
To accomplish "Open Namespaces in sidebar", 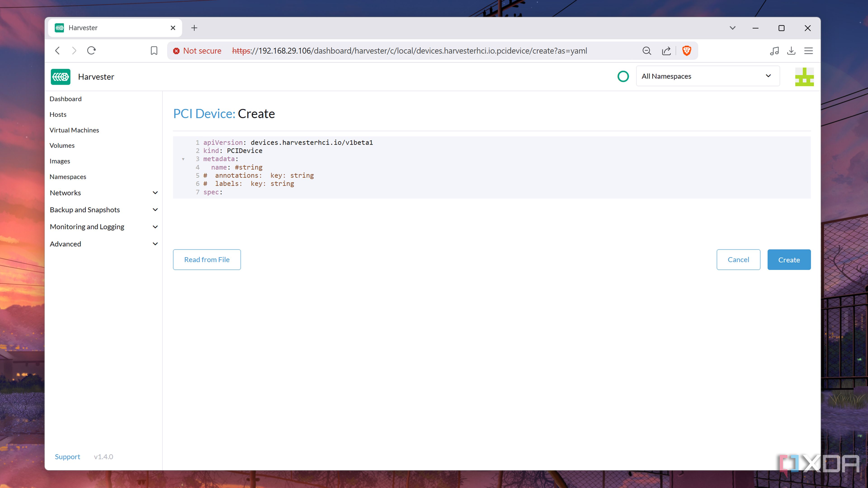I will [x=68, y=177].
